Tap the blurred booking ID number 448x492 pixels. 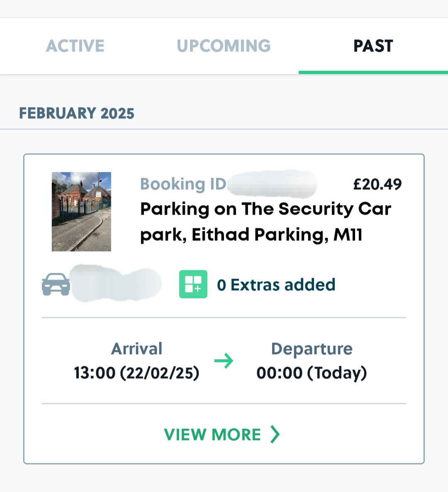tap(273, 184)
